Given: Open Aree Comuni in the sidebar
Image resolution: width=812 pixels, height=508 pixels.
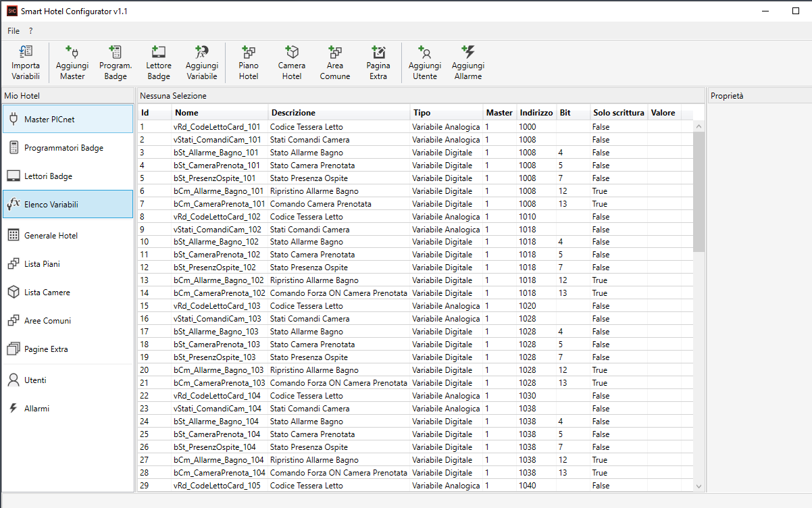Looking at the screenshot, I should click(68, 320).
